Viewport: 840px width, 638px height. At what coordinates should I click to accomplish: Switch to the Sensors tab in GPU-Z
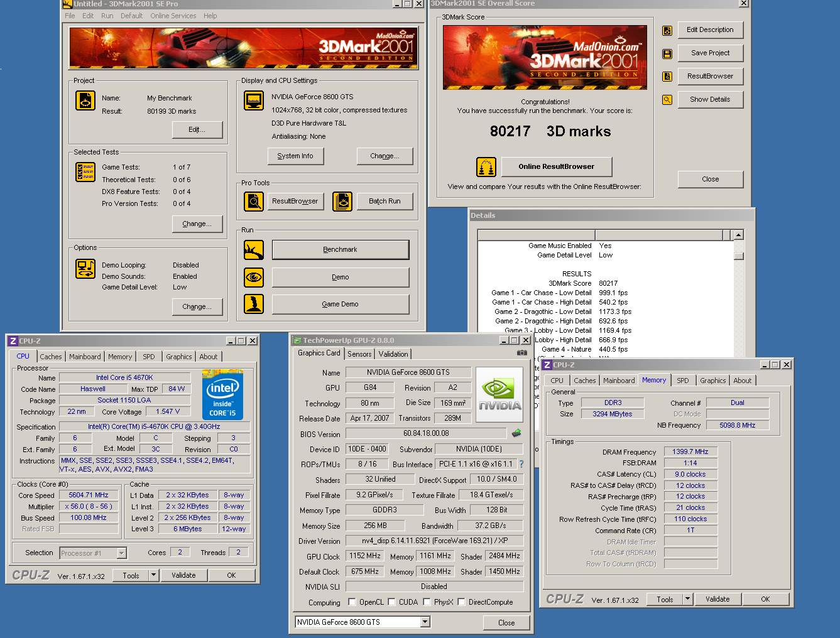click(x=359, y=354)
